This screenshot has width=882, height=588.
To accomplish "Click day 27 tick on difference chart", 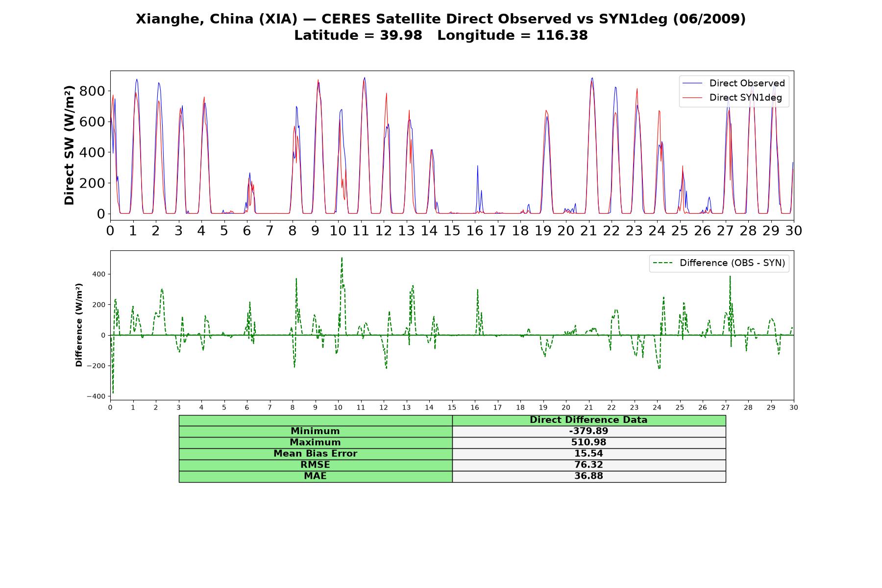I will coord(725,408).
